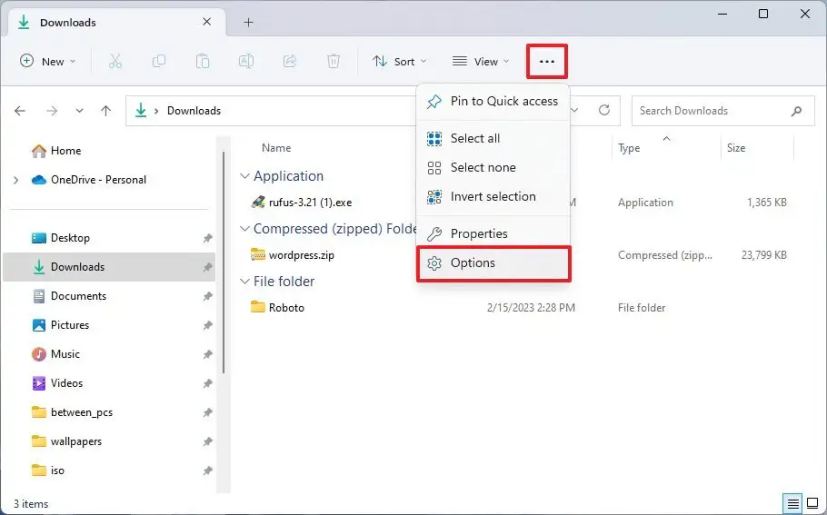The width and height of the screenshot is (827, 515).
Task: Choose Pin to Quick access
Action: (493, 101)
